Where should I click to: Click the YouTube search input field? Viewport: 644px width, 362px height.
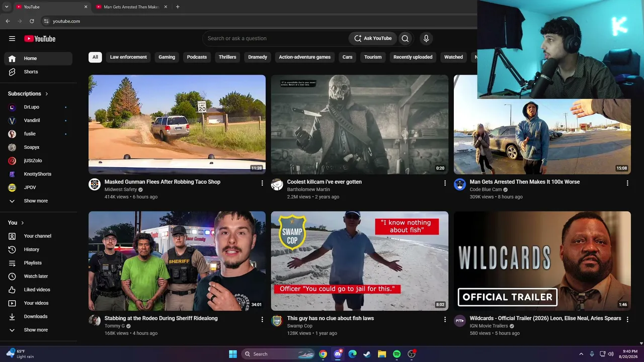pyautogui.click(x=276, y=38)
